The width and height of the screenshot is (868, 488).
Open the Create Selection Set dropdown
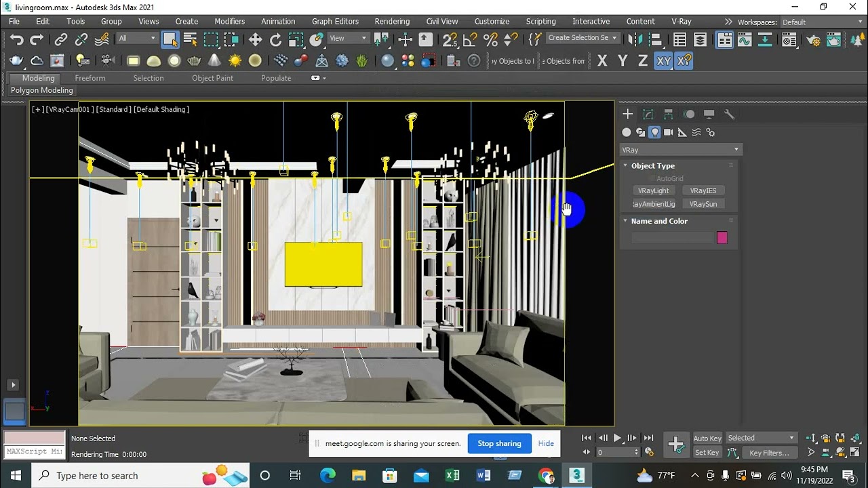pos(582,38)
